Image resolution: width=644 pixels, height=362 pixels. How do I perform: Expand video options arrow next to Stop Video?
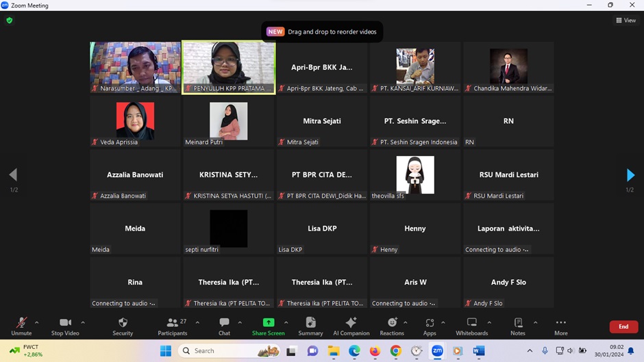(x=83, y=322)
